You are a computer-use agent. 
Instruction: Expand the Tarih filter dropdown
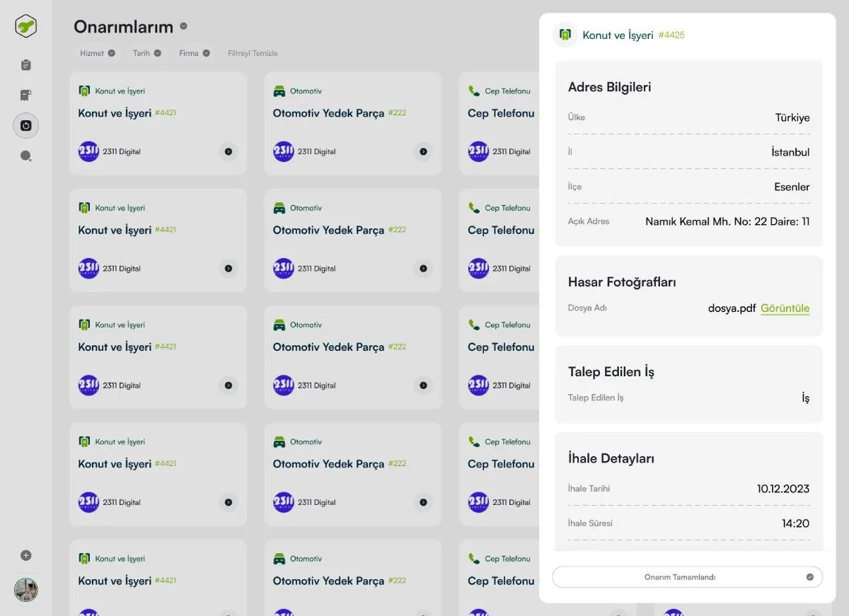click(147, 53)
